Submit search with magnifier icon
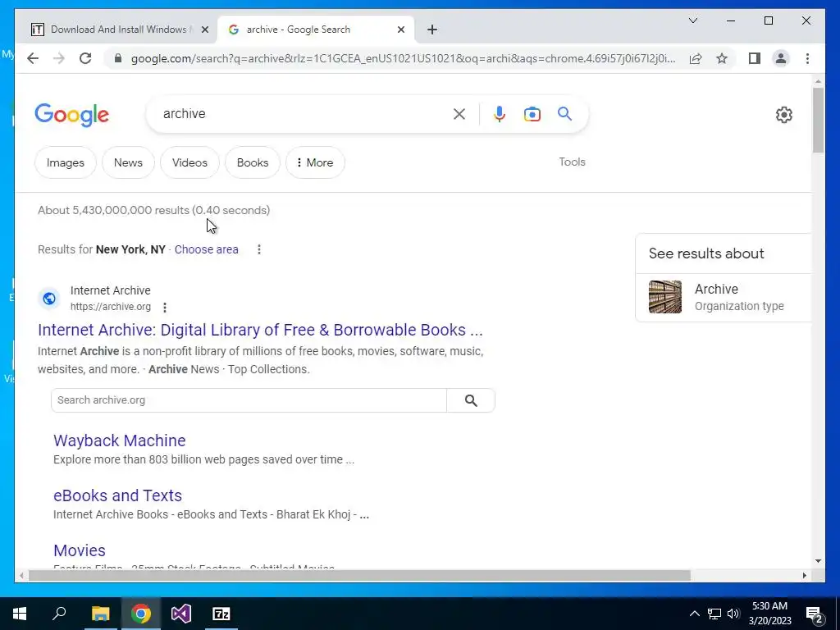The image size is (840, 630). pyautogui.click(x=564, y=113)
